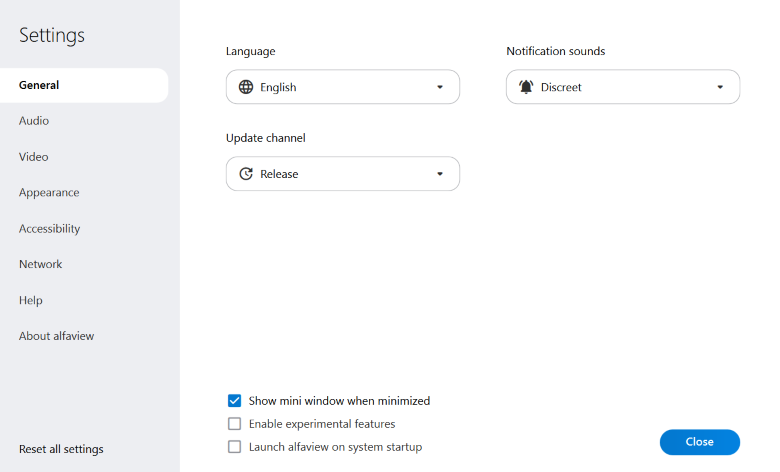Click the bell icon in Notification sounds
780x472 pixels.
click(526, 87)
